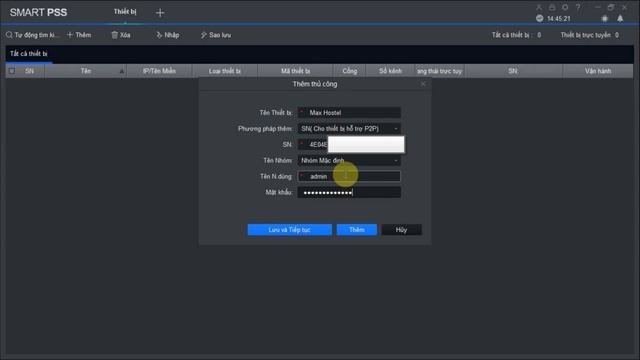The width and height of the screenshot is (640, 360).
Task: Click the Mật khẩu password field
Action: tap(349, 192)
